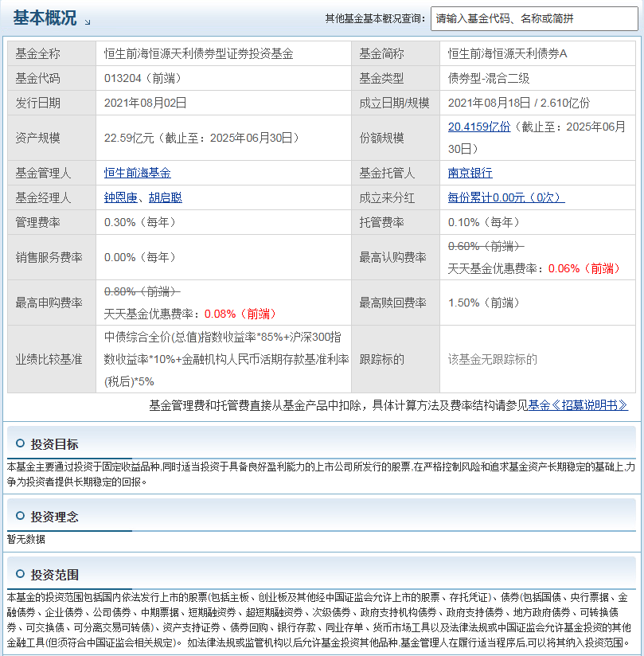Click the fund code search input field
This screenshot has width=644, height=656.
click(534, 19)
